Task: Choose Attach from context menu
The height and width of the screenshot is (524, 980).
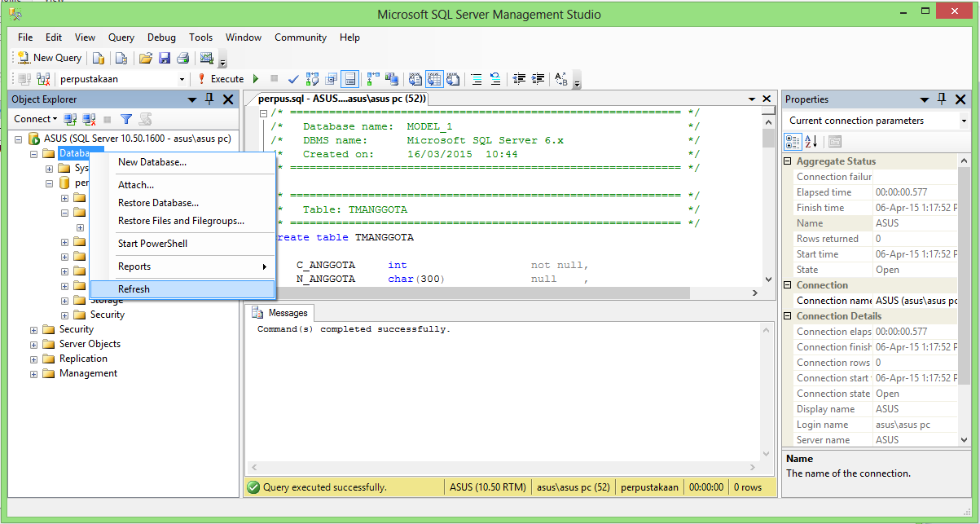Action: pyautogui.click(x=182, y=185)
